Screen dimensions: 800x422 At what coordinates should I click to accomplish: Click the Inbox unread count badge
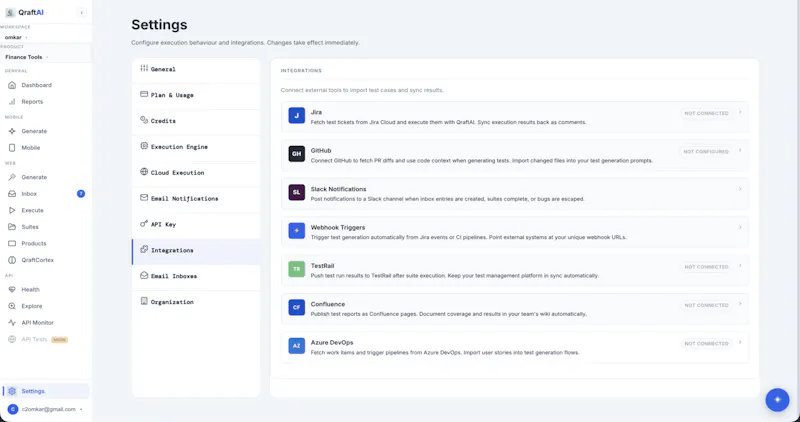tap(81, 194)
